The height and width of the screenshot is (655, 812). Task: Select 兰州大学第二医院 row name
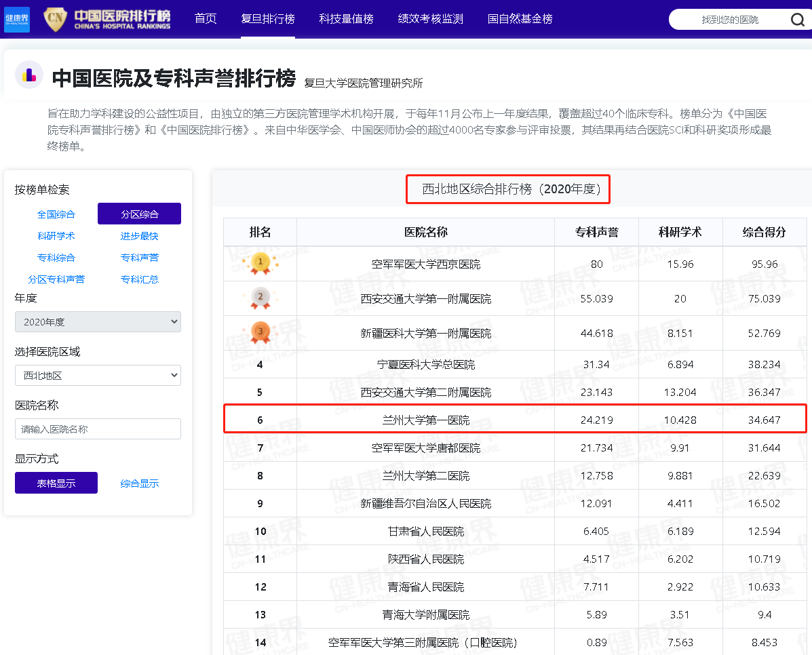(x=426, y=476)
